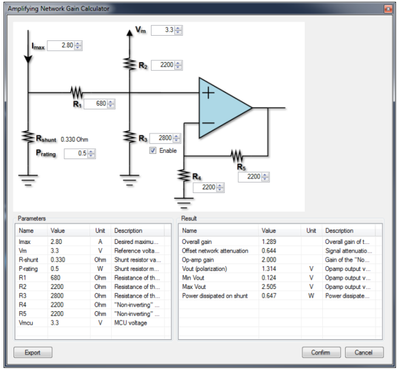400x369 pixels.
Task: Click the Prating spinner arrows
Action: (91, 154)
